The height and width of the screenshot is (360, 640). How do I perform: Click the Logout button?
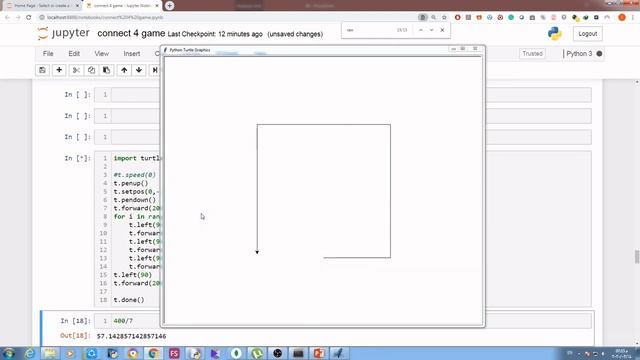point(588,33)
